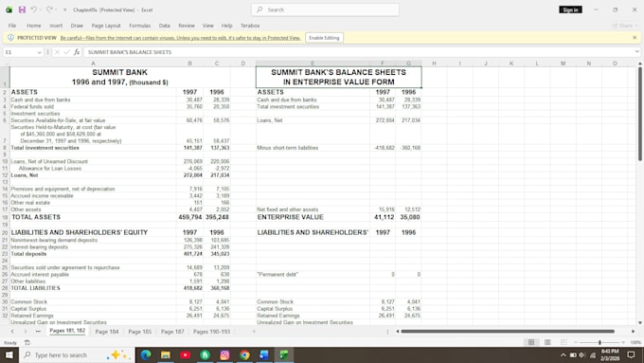Click the zoom slider handle

[599, 342]
